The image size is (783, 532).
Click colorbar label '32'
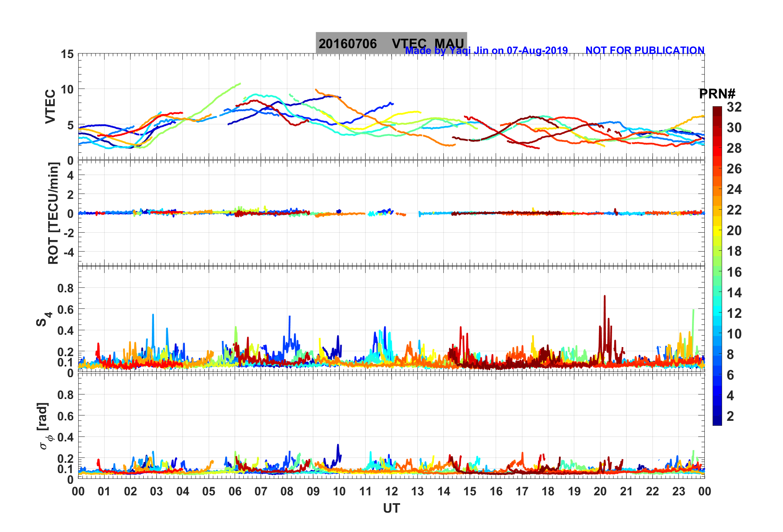pyautogui.click(x=734, y=107)
